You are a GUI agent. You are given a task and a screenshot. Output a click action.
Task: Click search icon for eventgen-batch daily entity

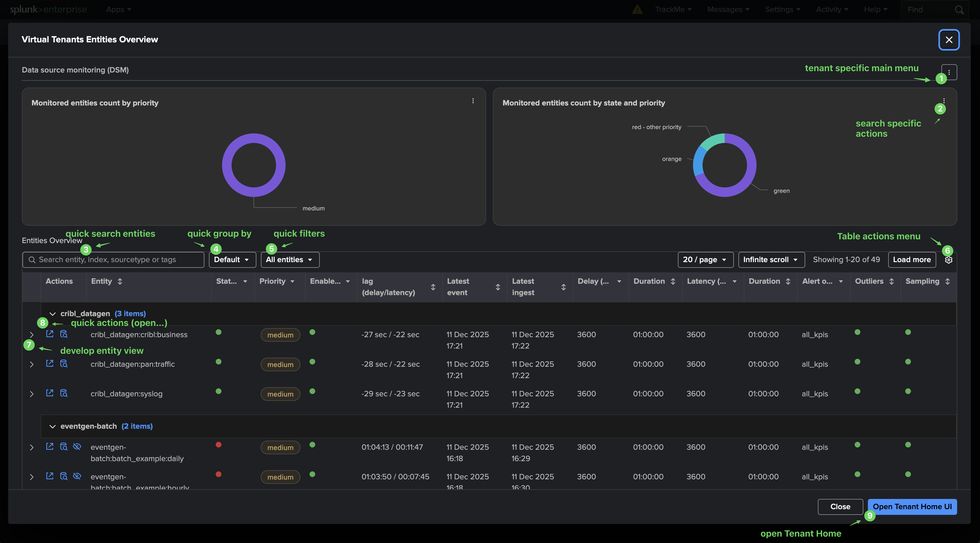coord(64,447)
